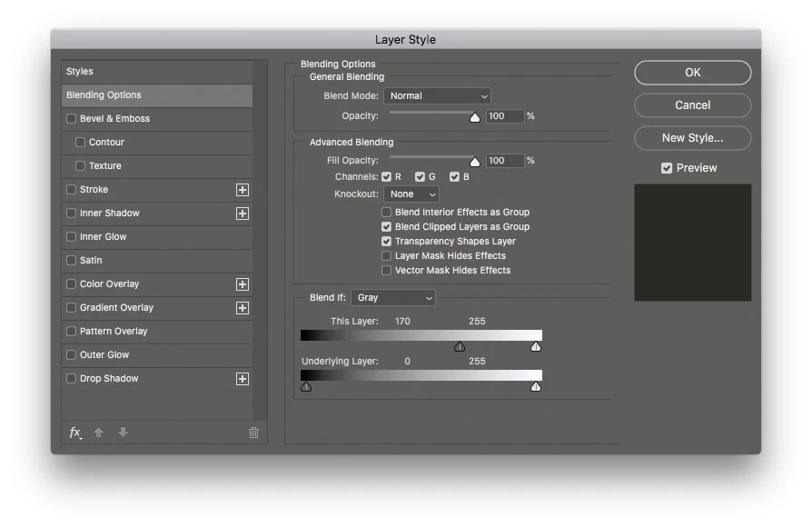This screenshot has height=527, width=812.
Task: Toggle the Preview checkbox
Action: (x=667, y=168)
